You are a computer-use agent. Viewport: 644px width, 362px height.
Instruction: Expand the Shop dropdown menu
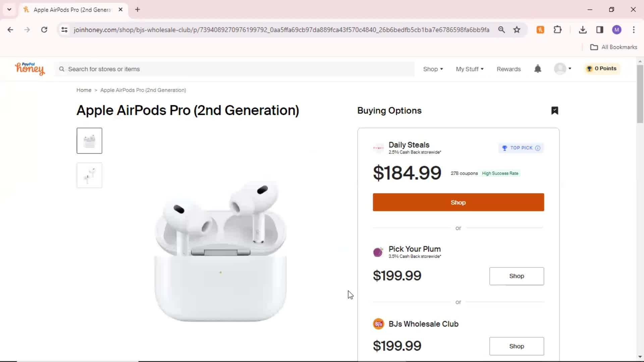[433, 69]
